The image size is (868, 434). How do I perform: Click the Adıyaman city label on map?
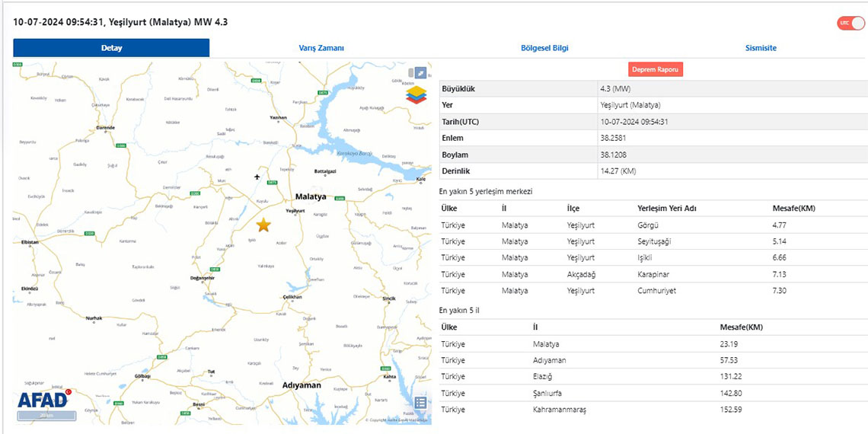pos(302,385)
